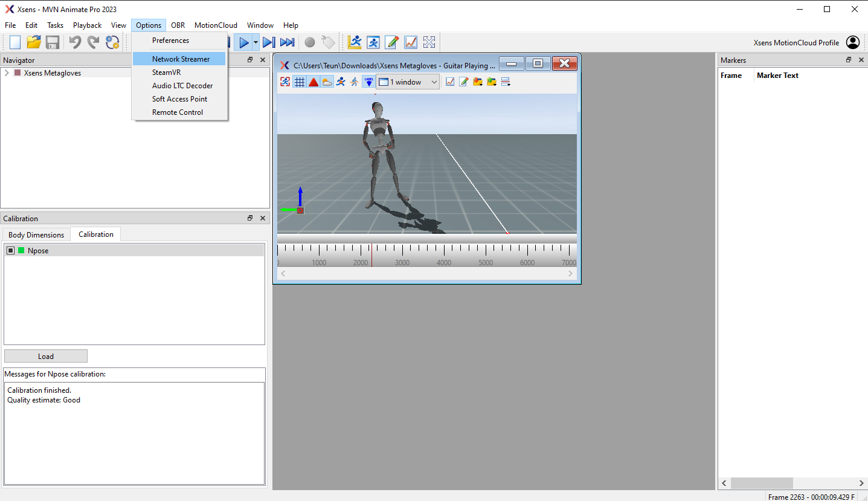Add a marker with the tag icon
The height and width of the screenshot is (501, 868).
[x=328, y=42]
